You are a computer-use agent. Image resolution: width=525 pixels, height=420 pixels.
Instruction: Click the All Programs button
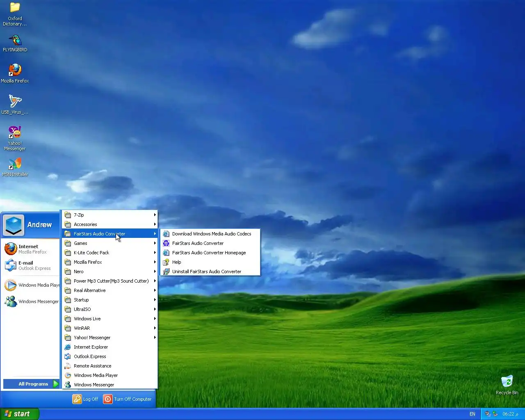[x=31, y=384]
